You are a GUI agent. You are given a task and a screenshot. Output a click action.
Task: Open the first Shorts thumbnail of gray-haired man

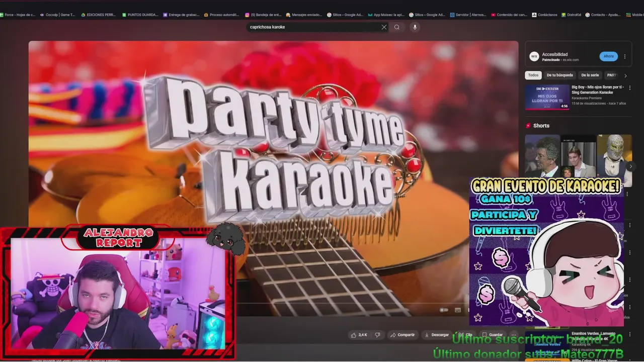click(x=542, y=156)
